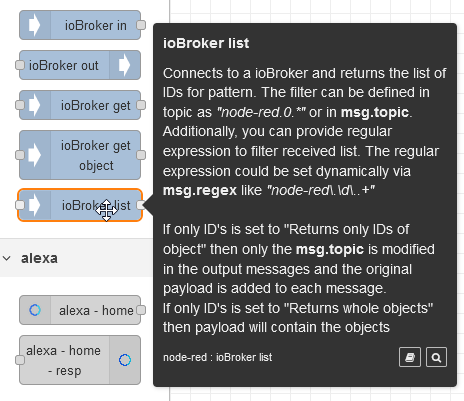Click arrow icon on ioBroker get object node
The width and height of the screenshot is (464, 401).
(x=34, y=155)
